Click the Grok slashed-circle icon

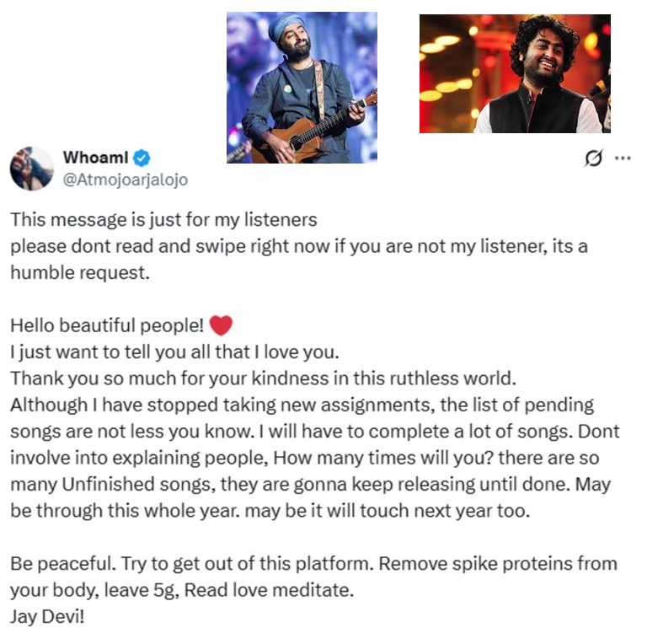click(x=594, y=158)
